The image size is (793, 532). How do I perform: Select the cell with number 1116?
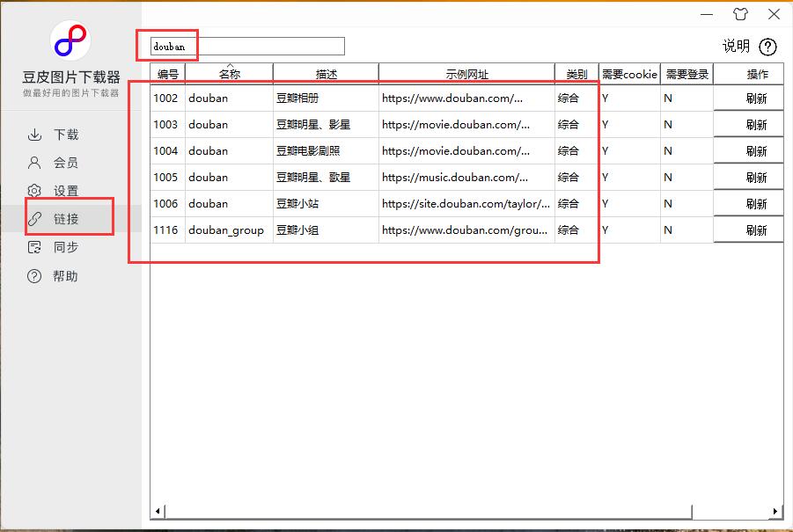pos(168,230)
